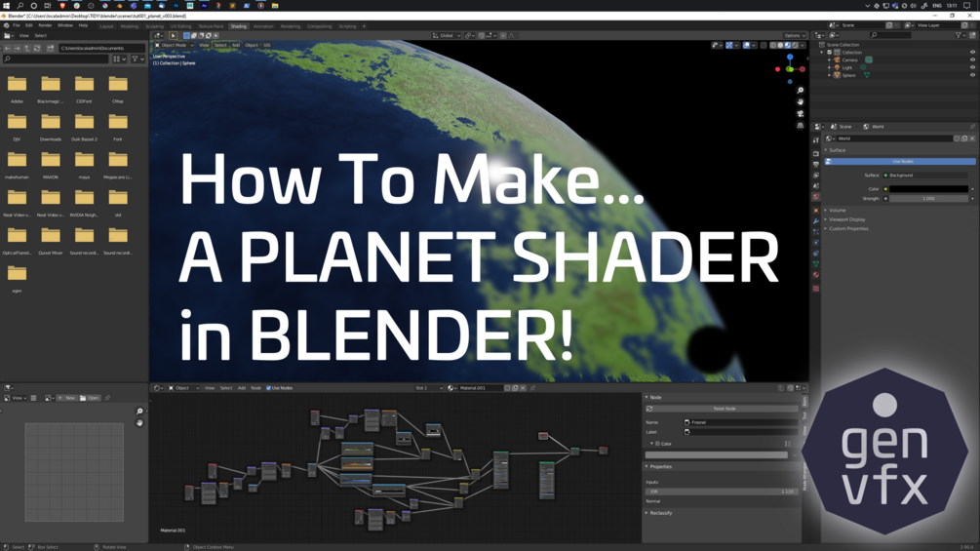This screenshot has height=551, width=980.
Task: Open the xgen folder
Action: click(x=17, y=279)
